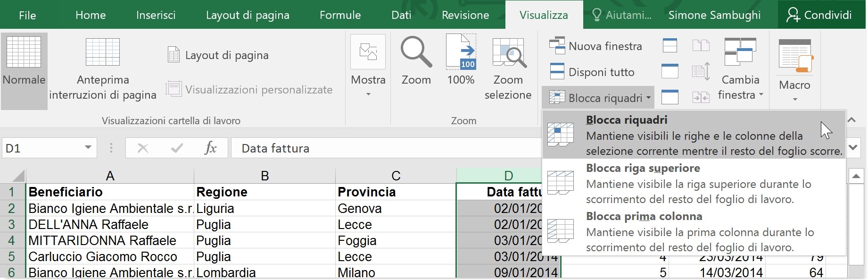Select row 3 header
This screenshot has width=868, height=280.
(13, 224)
